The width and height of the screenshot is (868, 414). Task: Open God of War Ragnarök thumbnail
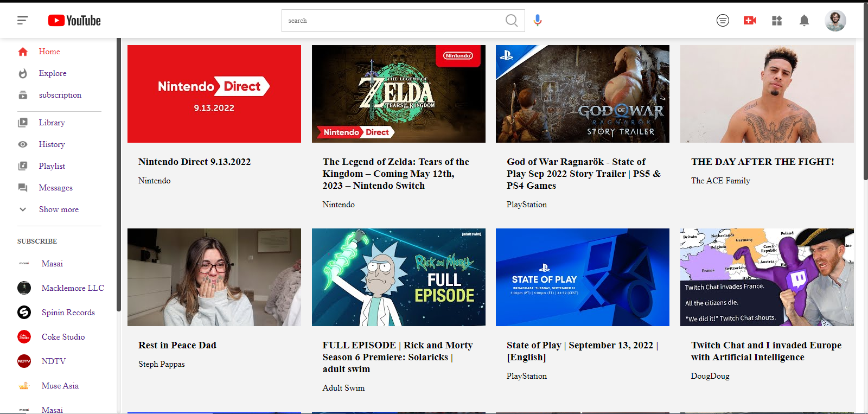coord(583,94)
